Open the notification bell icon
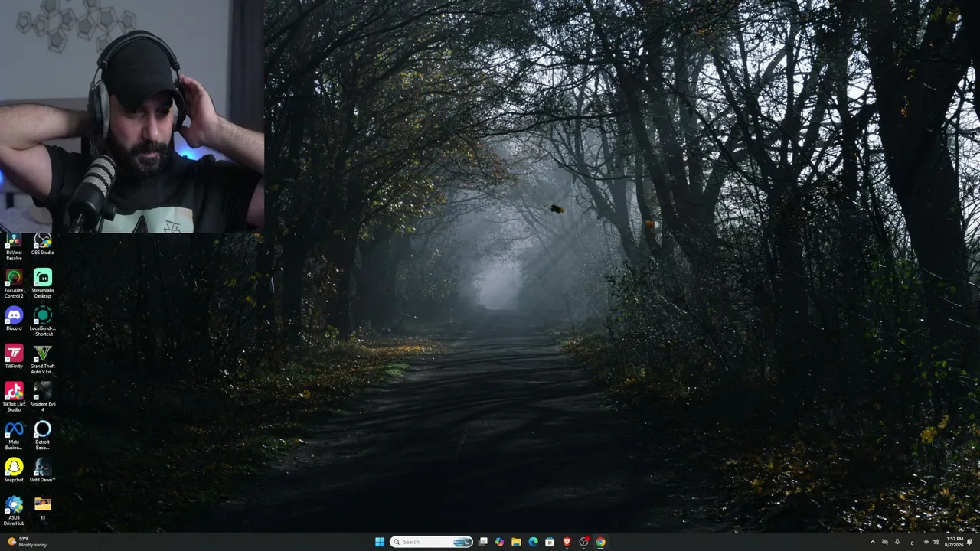 pos(970,542)
